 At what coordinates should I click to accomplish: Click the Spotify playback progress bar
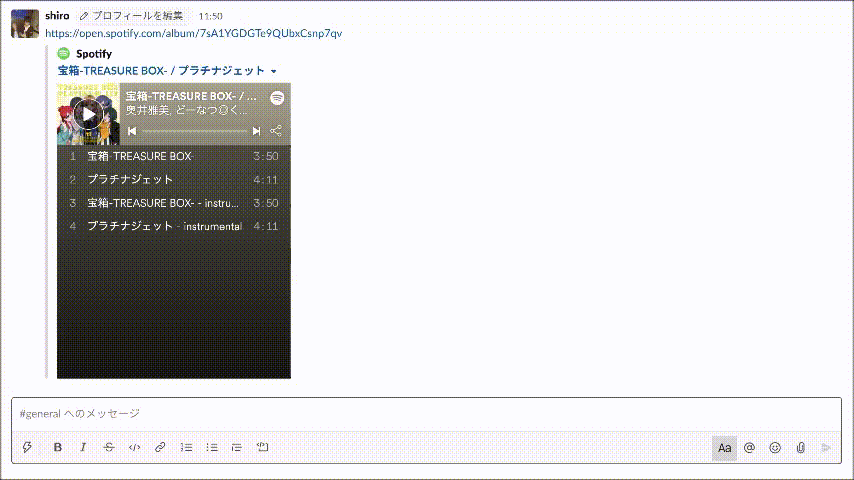pos(194,131)
